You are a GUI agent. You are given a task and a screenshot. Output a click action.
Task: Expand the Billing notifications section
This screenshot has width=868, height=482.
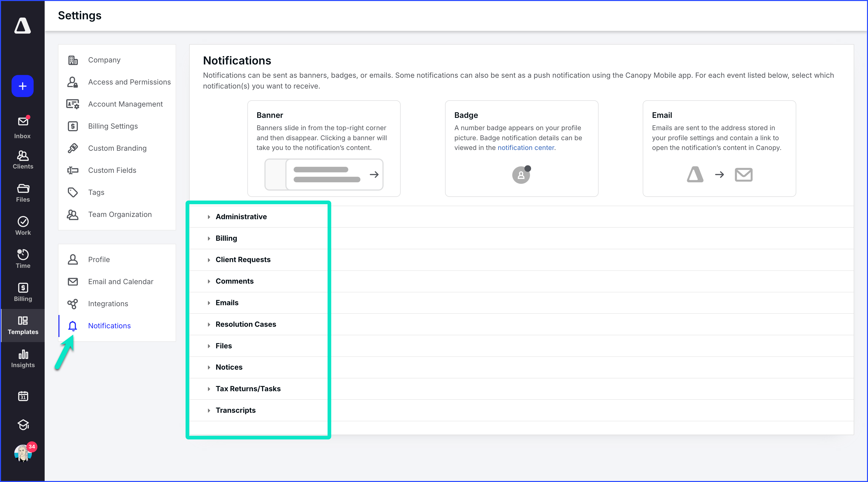[226, 238]
